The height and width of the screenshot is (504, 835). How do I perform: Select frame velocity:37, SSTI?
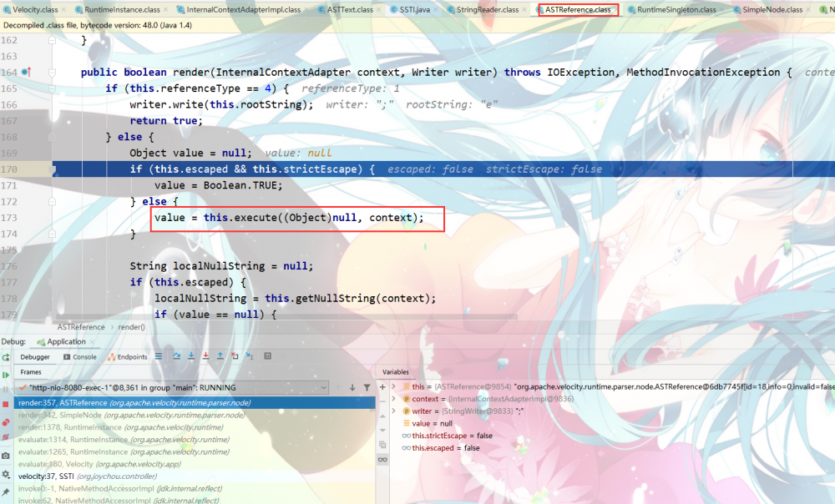[195, 476]
